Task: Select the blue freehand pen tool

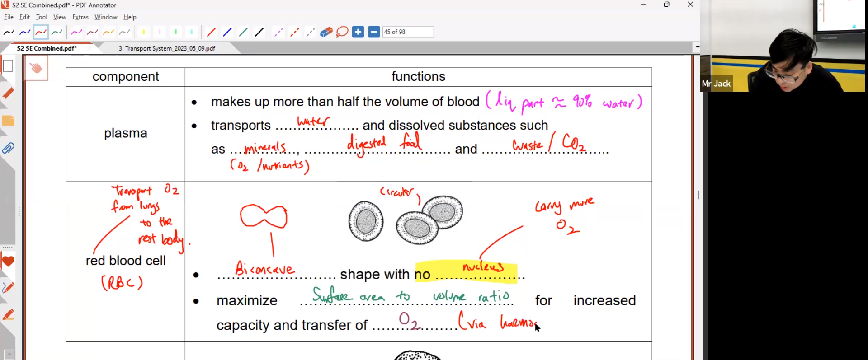Action: pos(25,32)
